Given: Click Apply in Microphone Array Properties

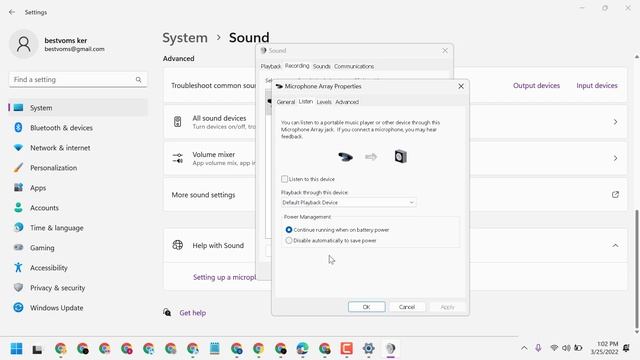Looking at the screenshot, I should coord(447,307).
